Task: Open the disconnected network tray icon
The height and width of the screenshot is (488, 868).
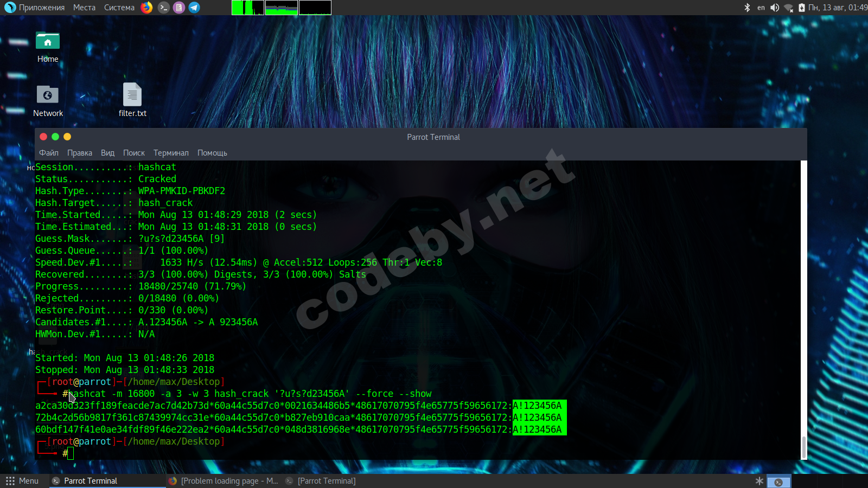Action: coord(789,8)
